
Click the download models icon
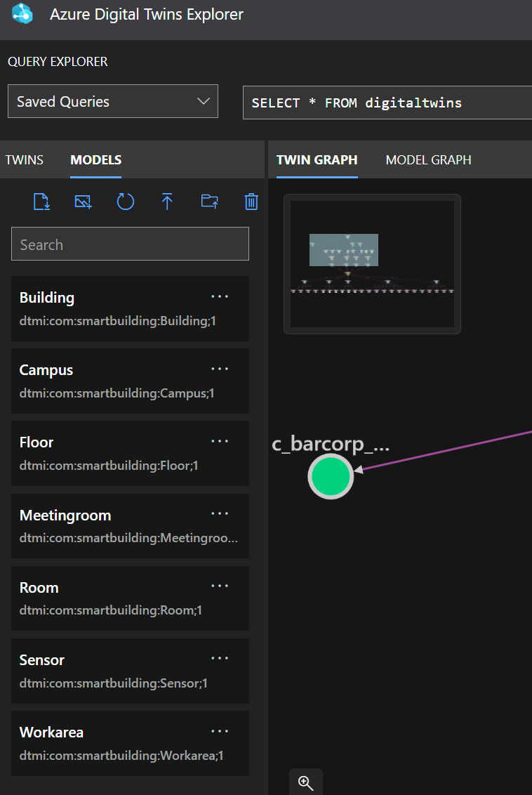click(41, 202)
